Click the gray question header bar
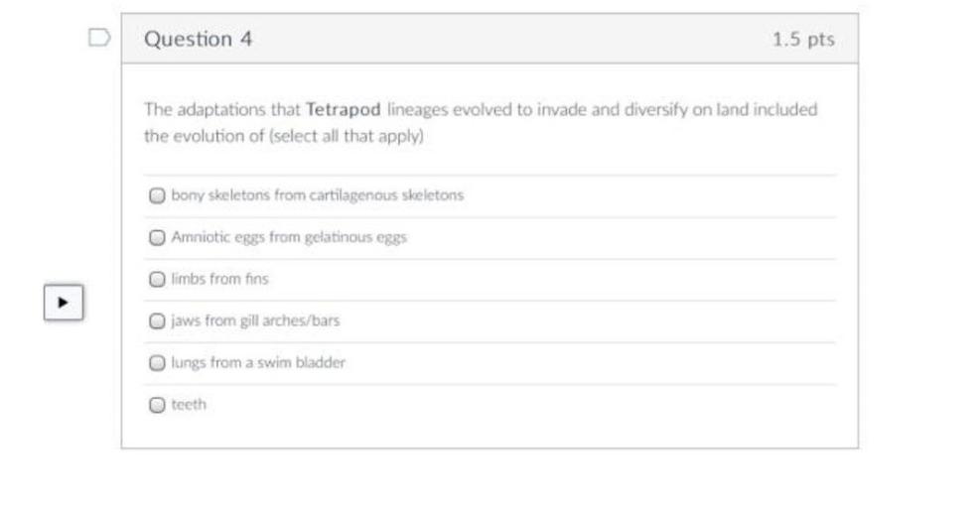Screen dimensions: 980x508 pyautogui.click(x=490, y=39)
